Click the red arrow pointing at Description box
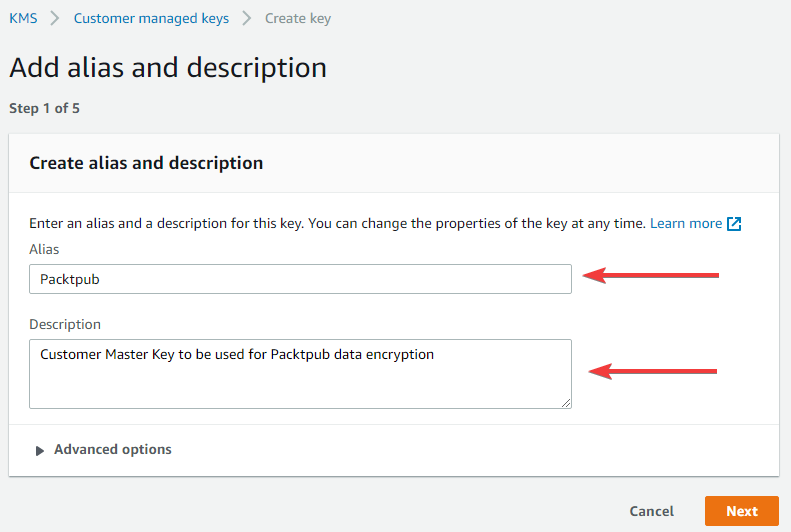 click(653, 372)
